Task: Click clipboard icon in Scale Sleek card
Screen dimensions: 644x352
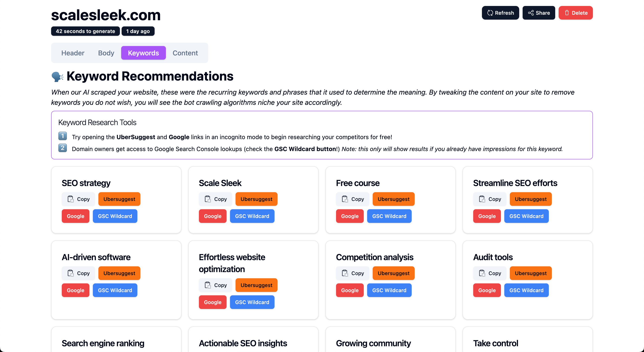Action: [208, 199]
